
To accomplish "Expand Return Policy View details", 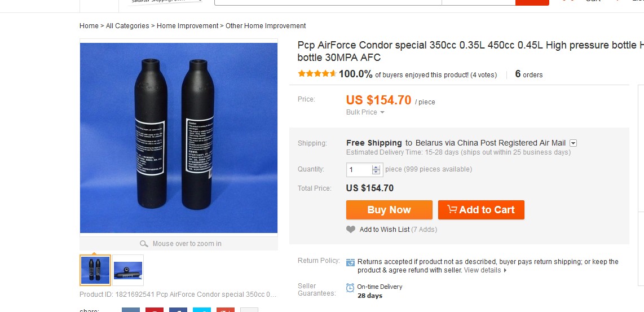I will 485,270.
